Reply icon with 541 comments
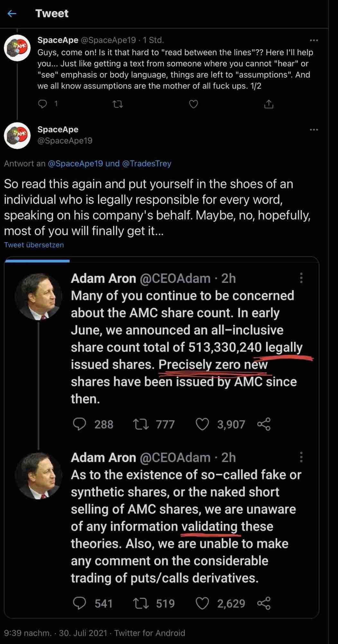 point(79,603)
